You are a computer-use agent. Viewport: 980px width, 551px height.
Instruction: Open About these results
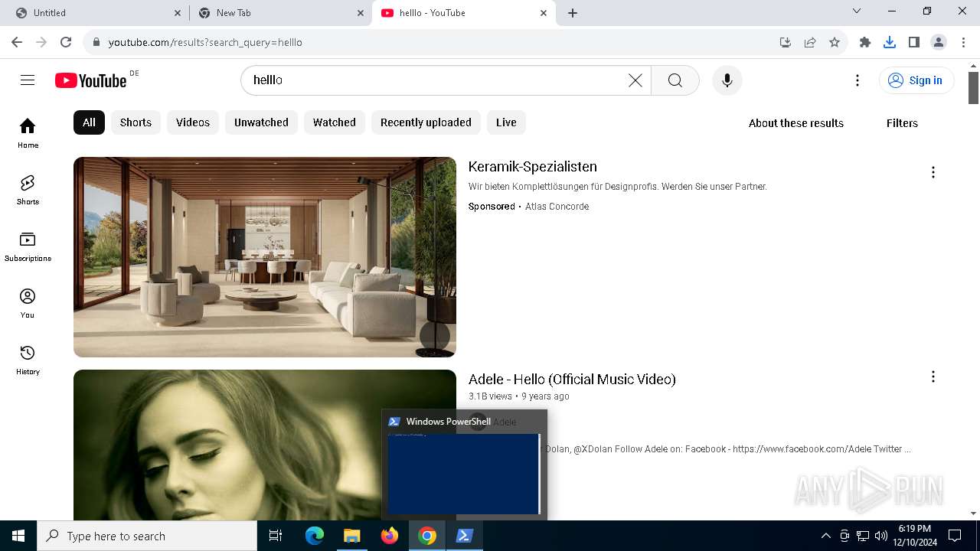[x=796, y=123]
